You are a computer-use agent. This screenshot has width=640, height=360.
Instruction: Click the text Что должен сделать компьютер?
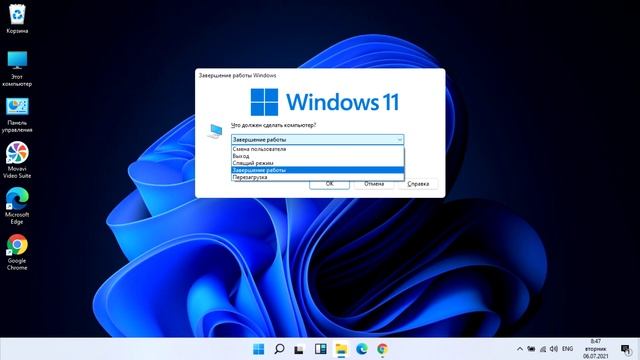[273, 125]
